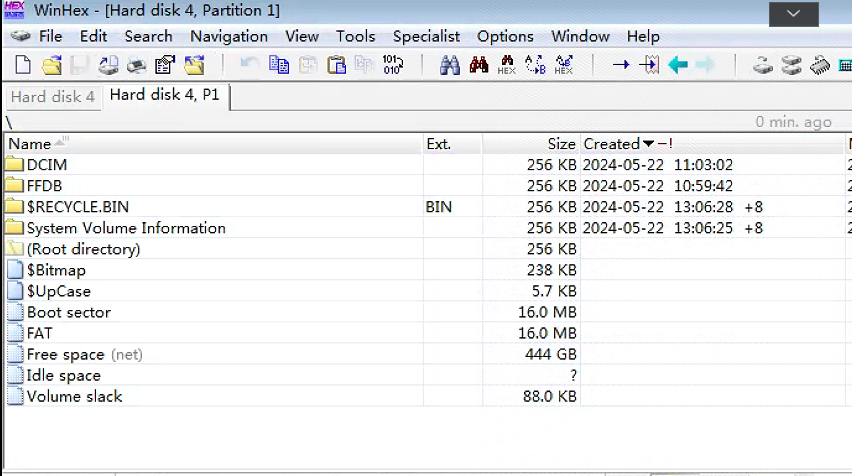852x476 pixels.
Task: Select the (Root directory) entry
Action: [83, 249]
